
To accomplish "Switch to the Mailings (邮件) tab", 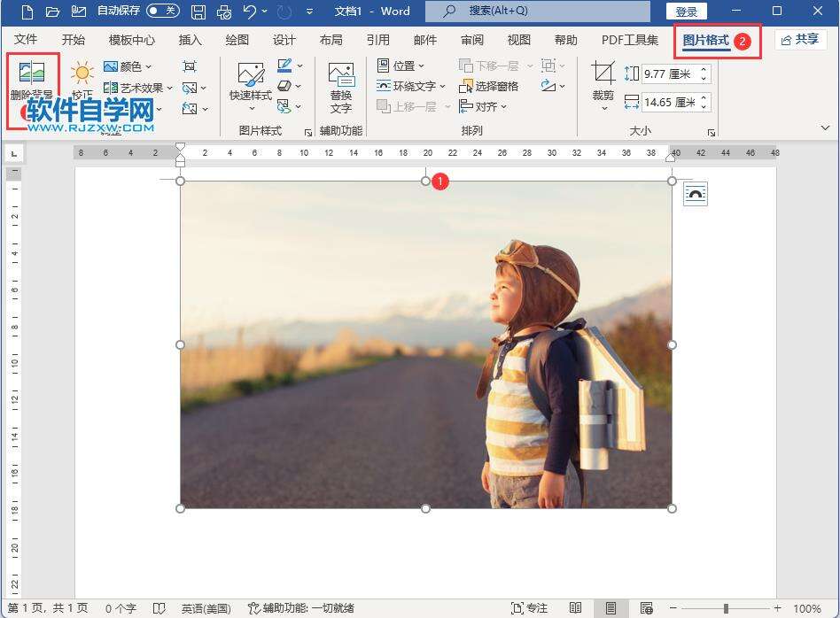I will [x=424, y=40].
